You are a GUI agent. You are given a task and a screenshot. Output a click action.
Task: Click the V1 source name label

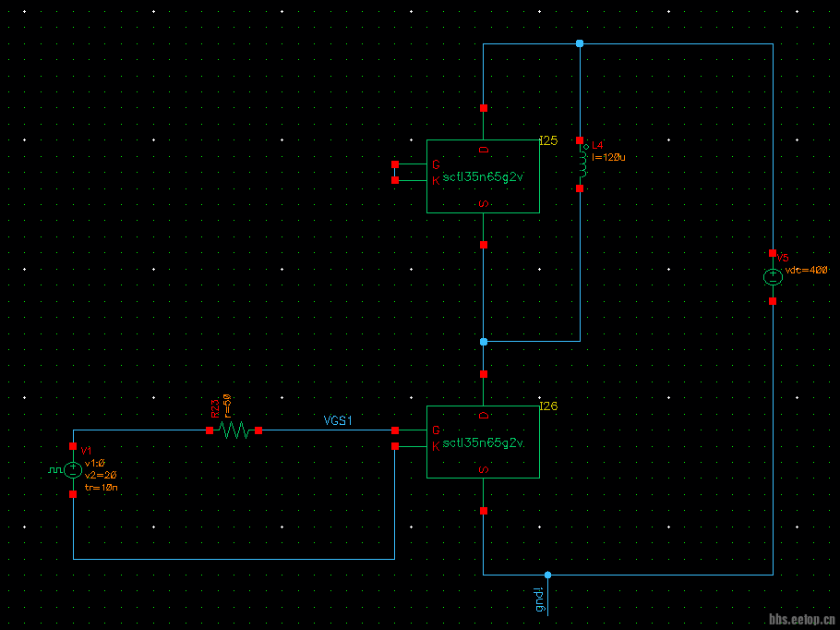coord(86,451)
